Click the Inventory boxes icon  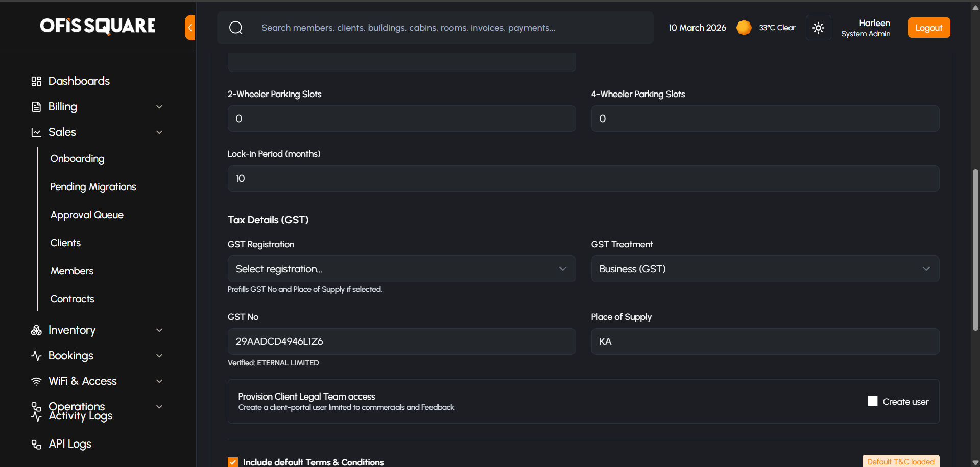click(x=36, y=330)
